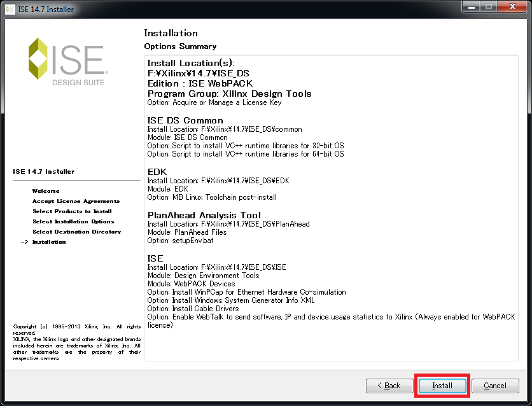The image size is (532, 406).
Task: Click the 'Install Location(s):' heading
Action: [x=191, y=63]
